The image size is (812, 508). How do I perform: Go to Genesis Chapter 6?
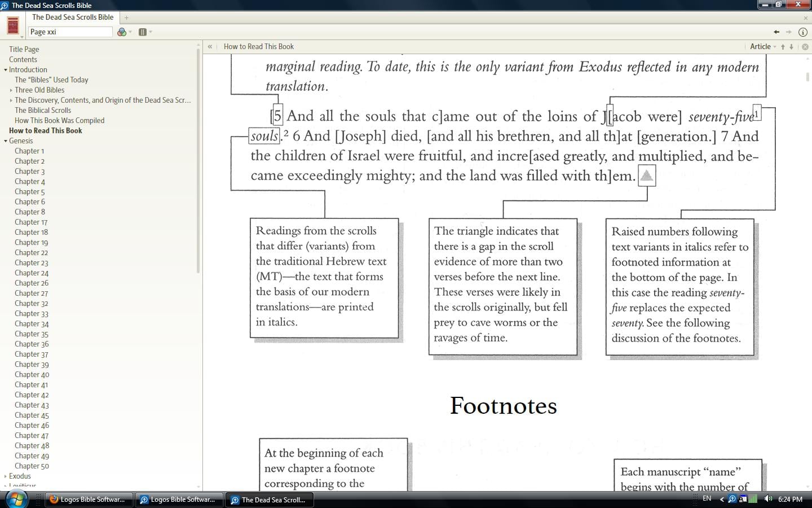tap(29, 202)
